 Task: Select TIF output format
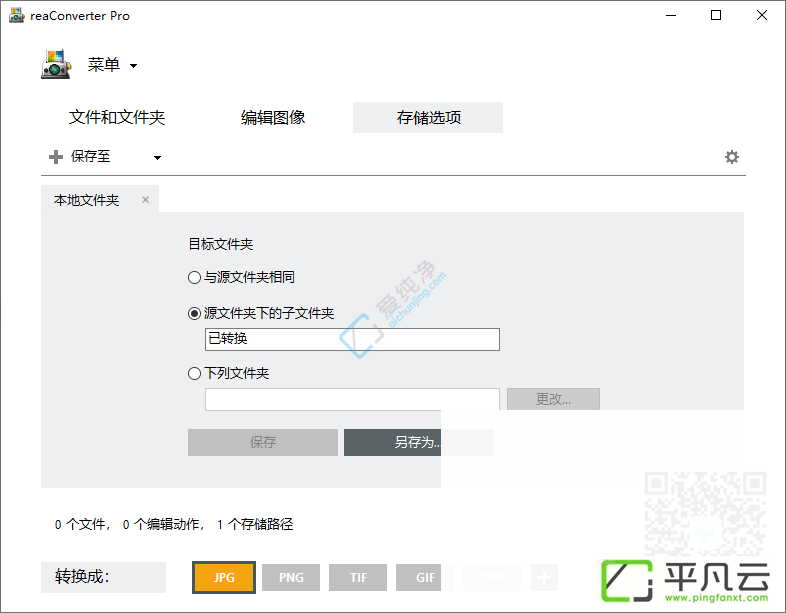pyautogui.click(x=358, y=577)
